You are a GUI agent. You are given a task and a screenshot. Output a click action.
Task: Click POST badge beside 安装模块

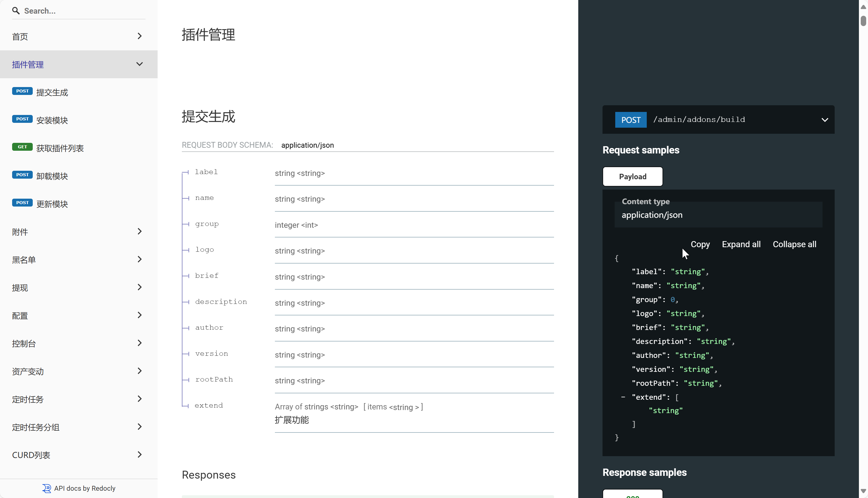(22, 119)
